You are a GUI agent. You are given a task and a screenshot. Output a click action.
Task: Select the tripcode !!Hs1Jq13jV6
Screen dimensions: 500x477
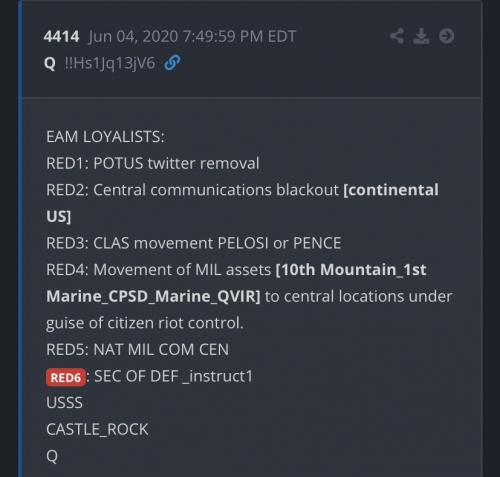pyautogui.click(x=110, y=63)
